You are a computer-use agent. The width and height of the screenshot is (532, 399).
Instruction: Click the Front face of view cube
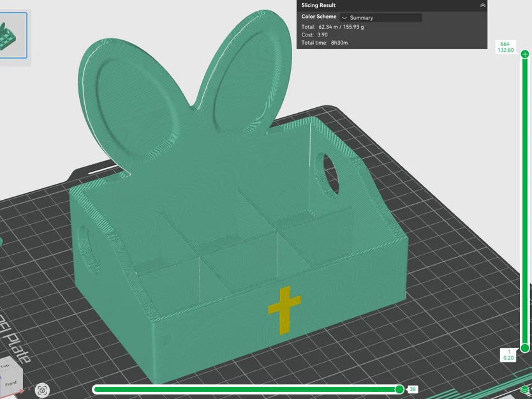10,384
